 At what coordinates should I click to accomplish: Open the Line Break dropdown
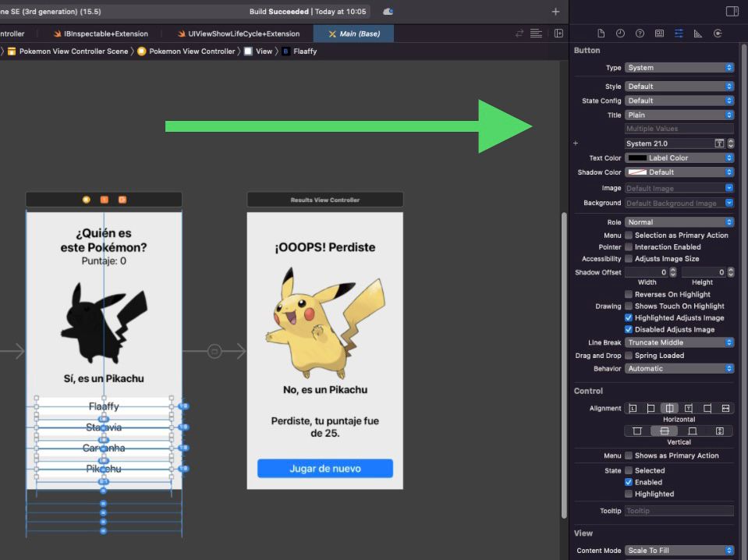coord(679,342)
